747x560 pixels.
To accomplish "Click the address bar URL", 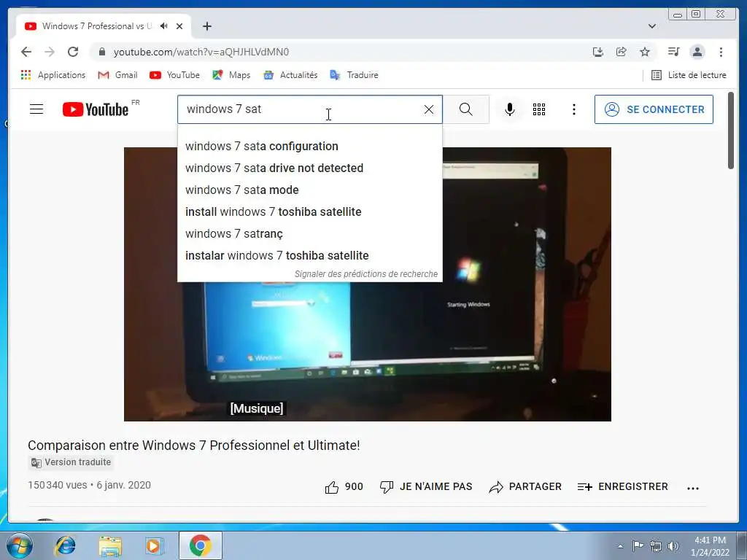I will pos(201,52).
